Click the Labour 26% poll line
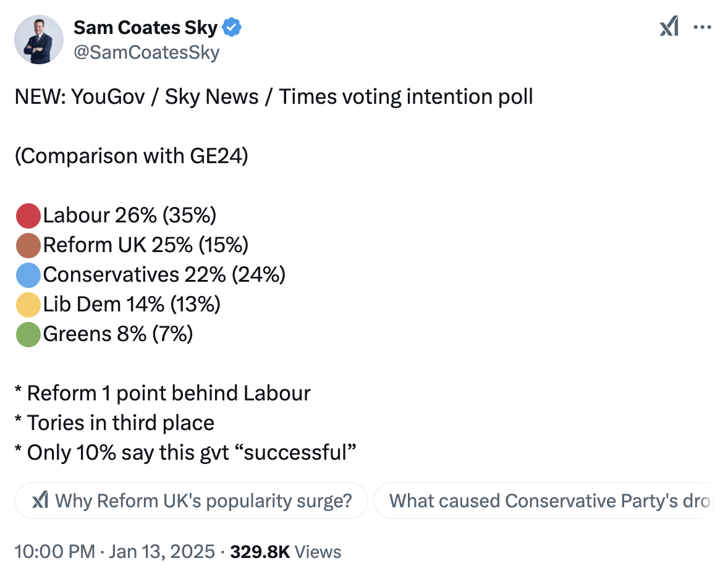The image size is (728, 566). pos(130,215)
